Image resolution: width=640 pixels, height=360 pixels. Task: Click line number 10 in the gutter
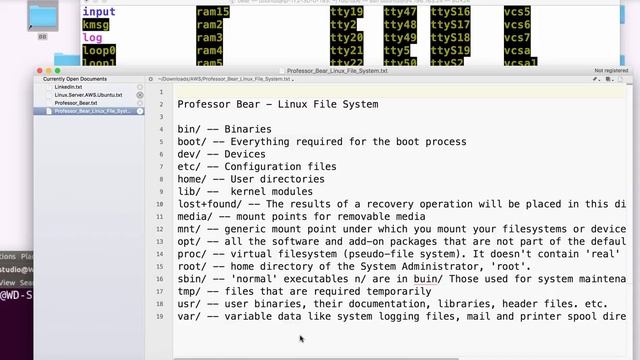tap(160, 204)
